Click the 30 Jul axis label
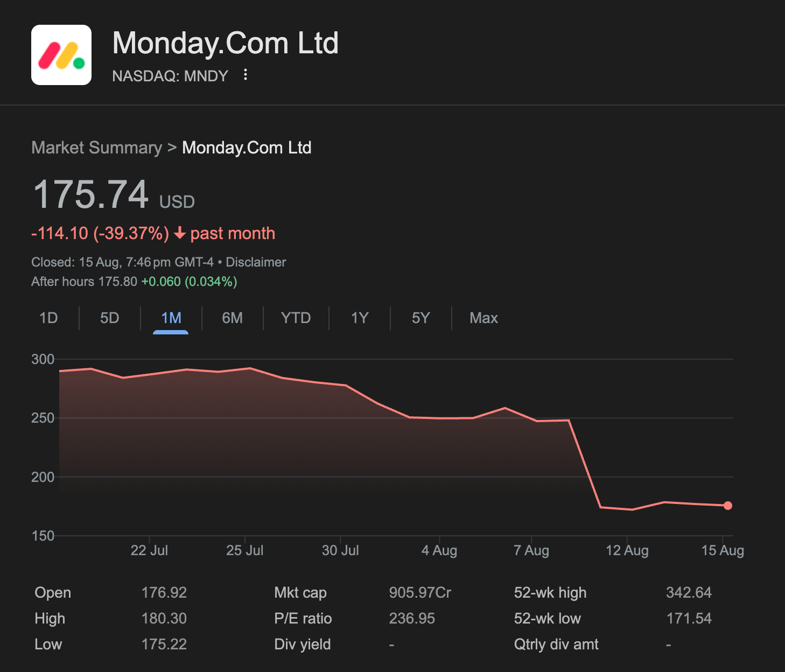 pyautogui.click(x=340, y=550)
